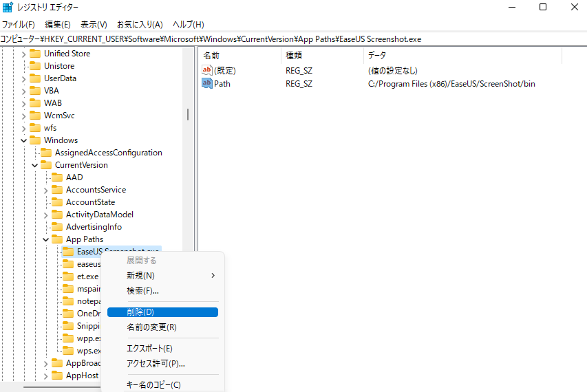Viewport: 587px width, 392px height.
Task: Expand the ActivityDataModel tree node
Action: [46, 215]
